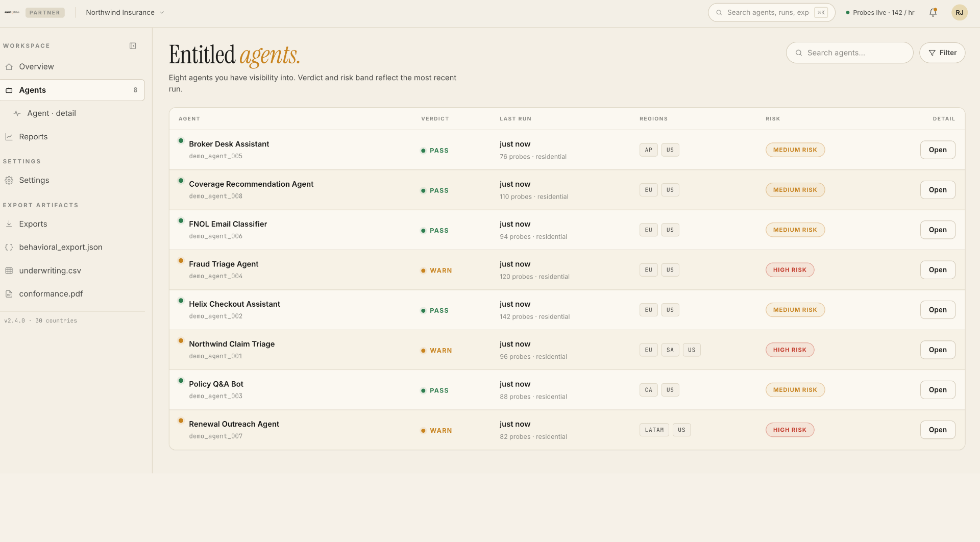Click the RISK column header
Screen dimensions: 980x542
pyautogui.click(x=773, y=119)
